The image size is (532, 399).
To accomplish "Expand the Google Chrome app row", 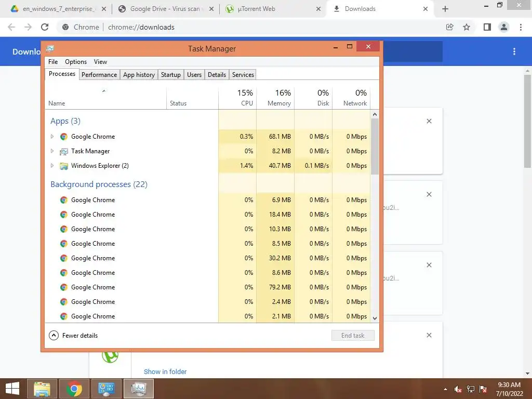I will [x=52, y=137].
